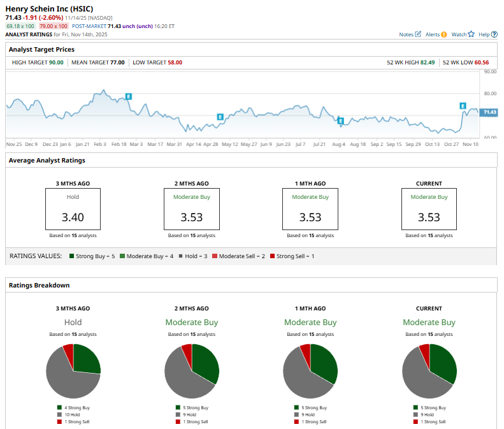504x429 pixels.
Task: Click the 2 MTHS AGO 3.53 rating box
Action: pos(191,209)
